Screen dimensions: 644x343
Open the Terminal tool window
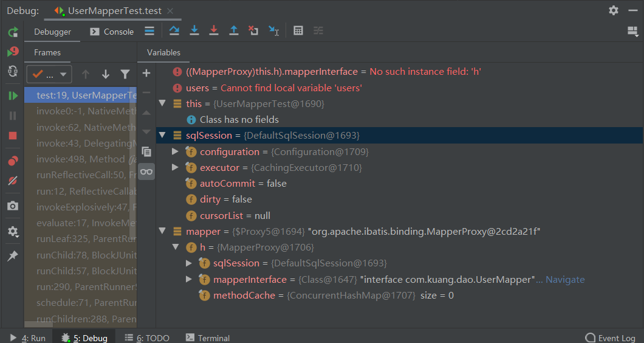coord(207,338)
